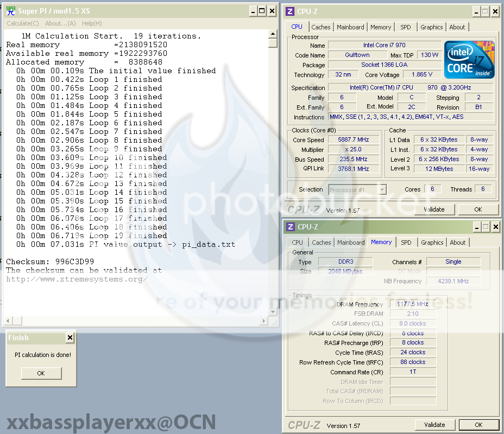Click the Level 3 cache value '12 MBytes'
Image resolution: width=504 pixels, height=434 pixels.
[439, 169]
